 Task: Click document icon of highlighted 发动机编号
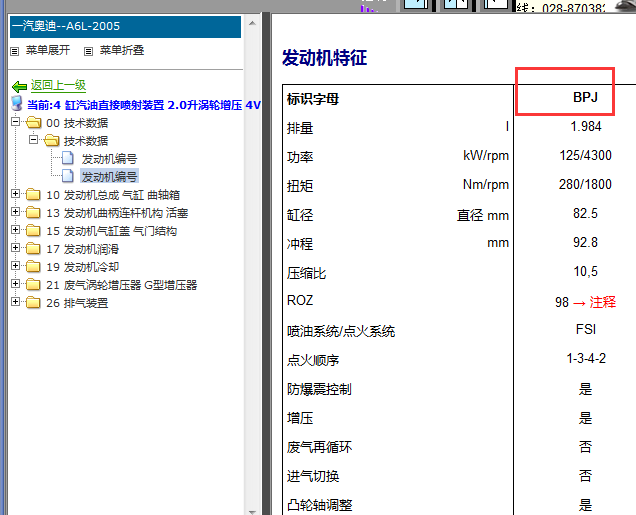click(68, 176)
